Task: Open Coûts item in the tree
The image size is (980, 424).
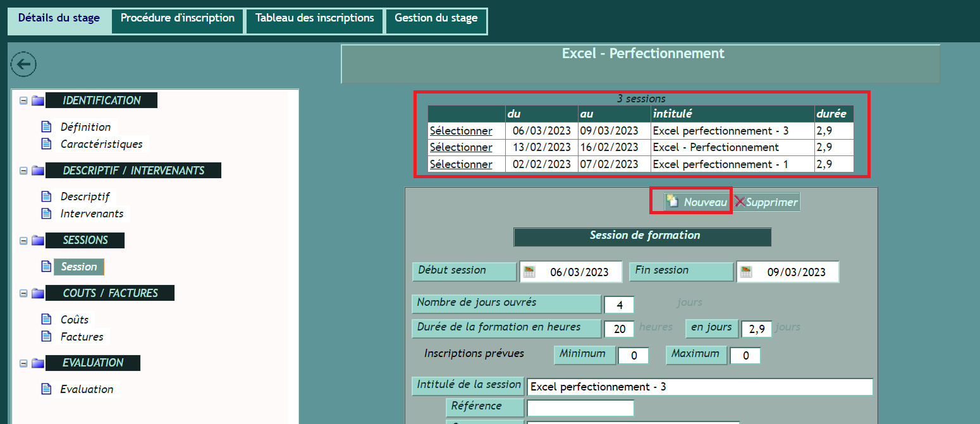Action: click(75, 320)
